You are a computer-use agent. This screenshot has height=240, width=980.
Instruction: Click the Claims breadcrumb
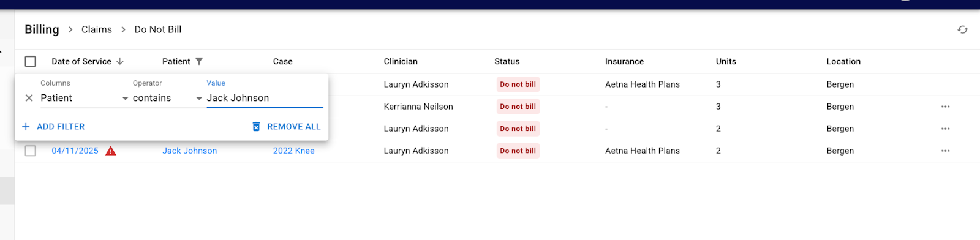tap(97, 29)
